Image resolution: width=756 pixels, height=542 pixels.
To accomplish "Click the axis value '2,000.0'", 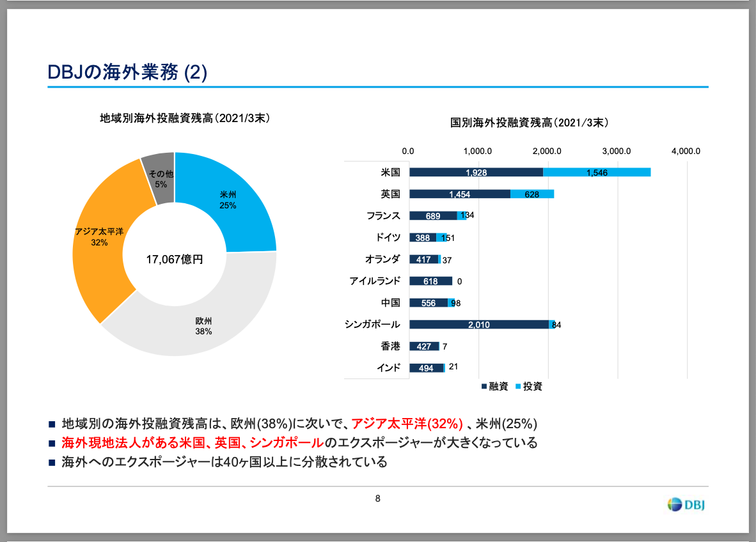I will tap(547, 151).
